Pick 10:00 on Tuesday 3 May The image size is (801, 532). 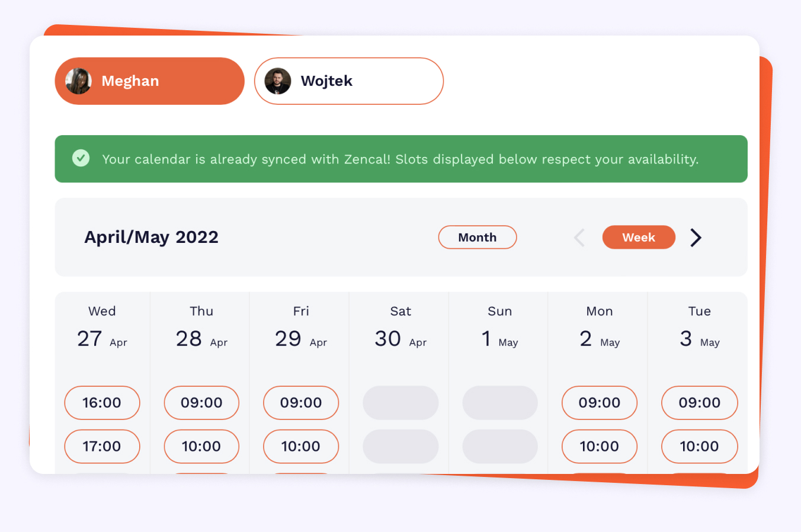(699, 446)
